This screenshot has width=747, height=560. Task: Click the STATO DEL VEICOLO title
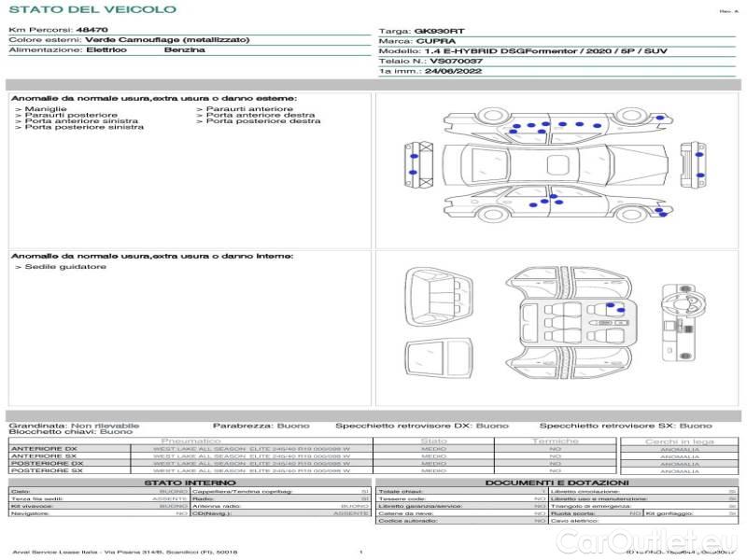[92, 9]
